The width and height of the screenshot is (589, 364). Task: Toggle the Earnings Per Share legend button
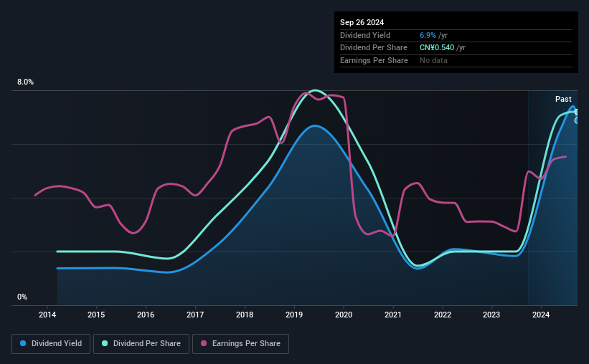coord(240,344)
